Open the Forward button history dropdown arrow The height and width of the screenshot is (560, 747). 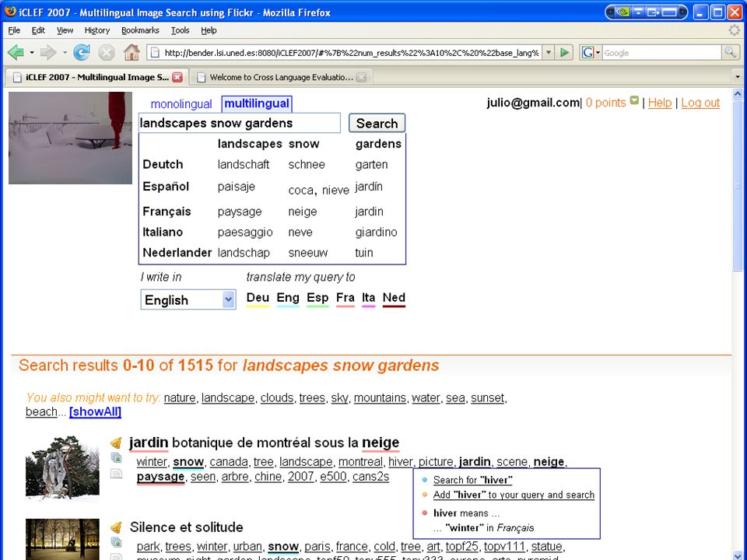(65, 52)
